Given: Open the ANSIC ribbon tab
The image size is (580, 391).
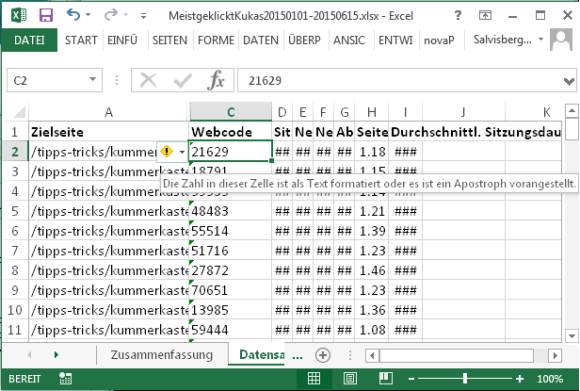Looking at the screenshot, I should pos(349,40).
